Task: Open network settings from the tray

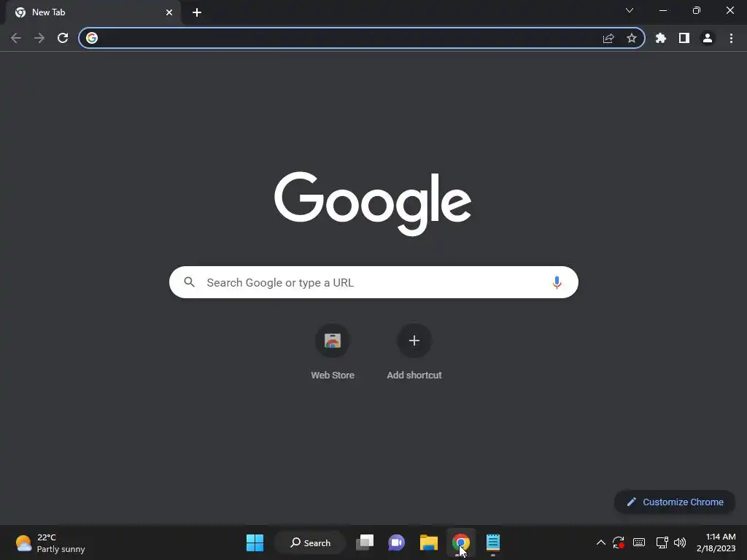Action: click(x=662, y=542)
